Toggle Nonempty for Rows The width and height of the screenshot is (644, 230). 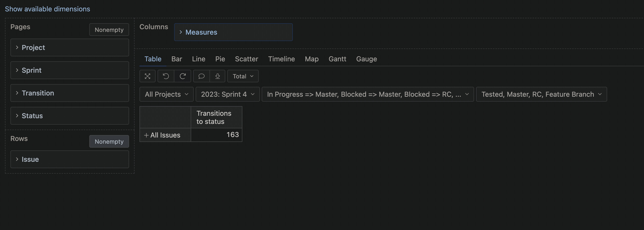click(109, 141)
